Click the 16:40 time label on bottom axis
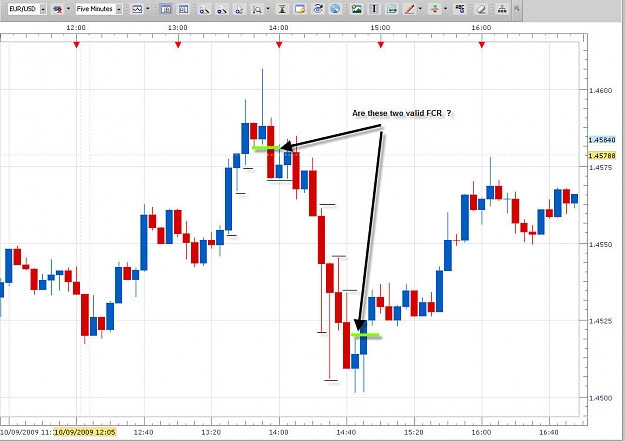 549,432
